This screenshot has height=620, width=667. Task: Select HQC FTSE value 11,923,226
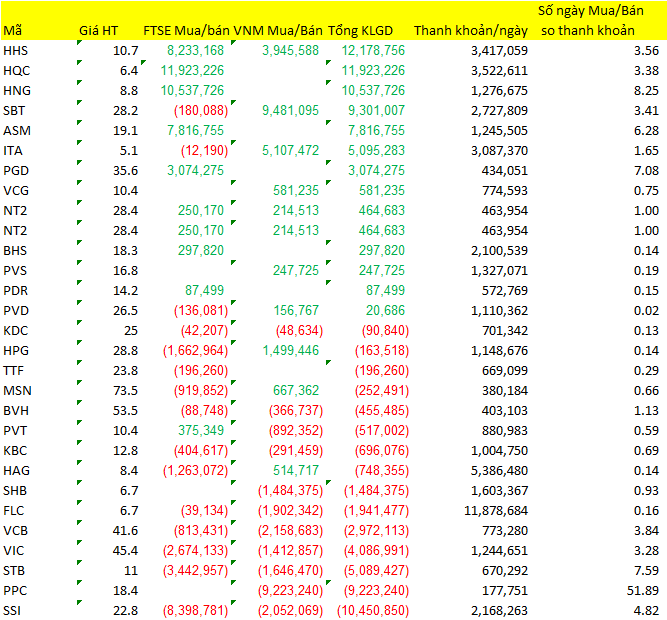pyautogui.click(x=192, y=70)
